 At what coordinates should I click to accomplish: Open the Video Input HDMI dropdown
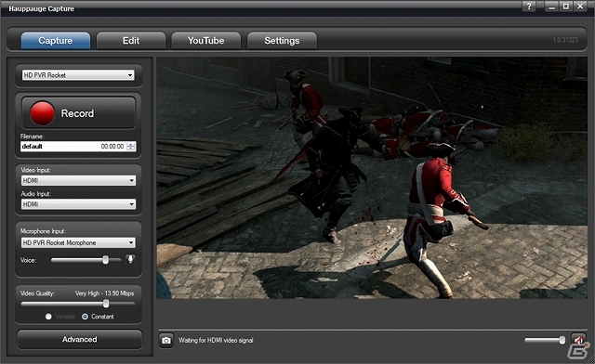(78, 180)
